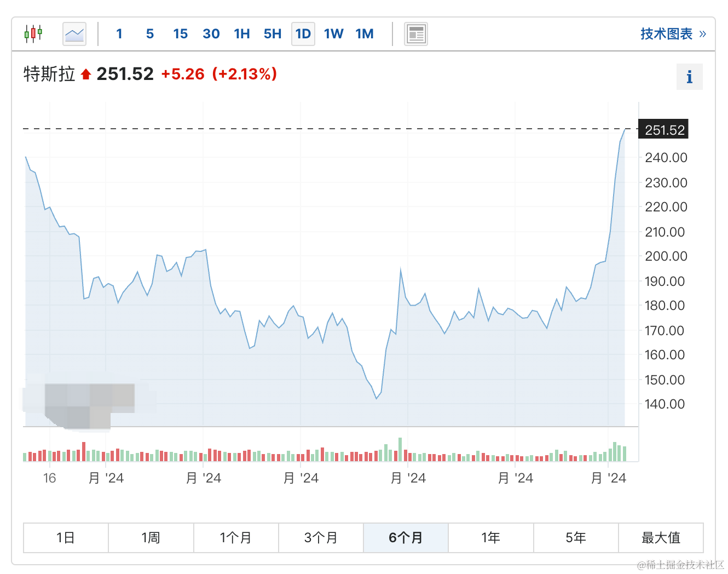Viewport: 728px width, 574px height.
Task: Click the 240.00 axis label
Action: coord(666,158)
